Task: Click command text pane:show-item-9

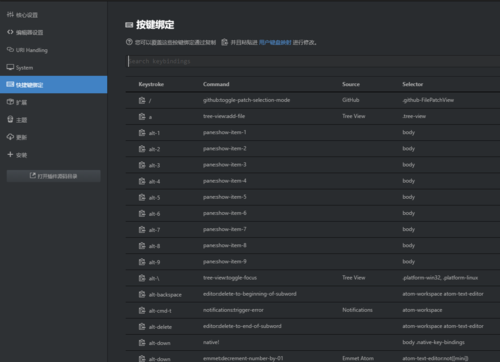Action: pos(225,262)
